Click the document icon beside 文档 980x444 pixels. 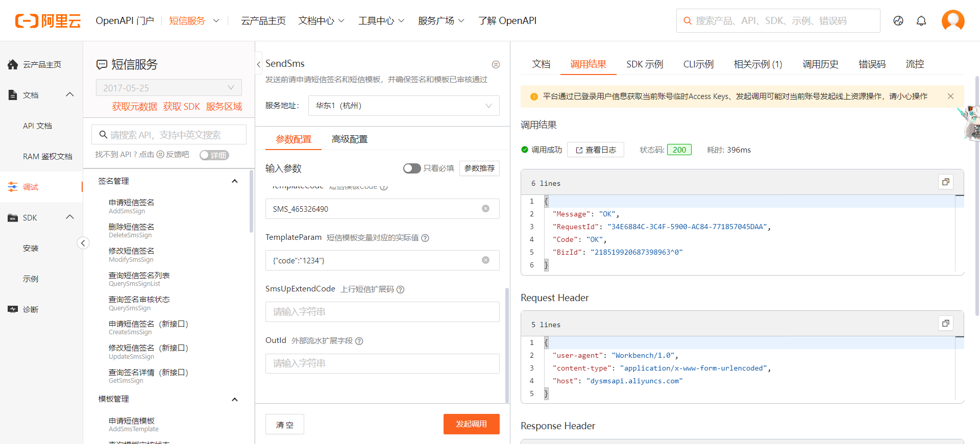(13, 95)
